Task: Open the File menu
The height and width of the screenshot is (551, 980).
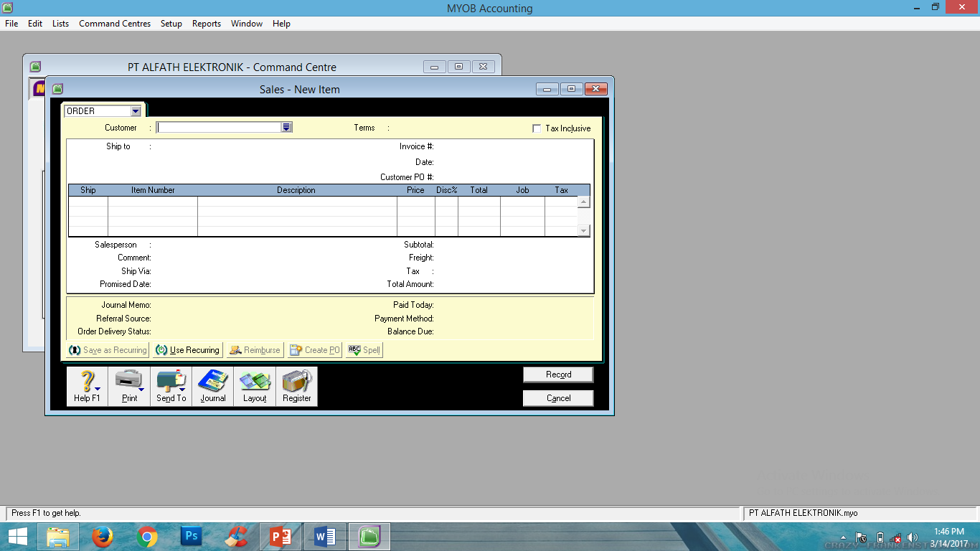Action: tap(11, 24)
